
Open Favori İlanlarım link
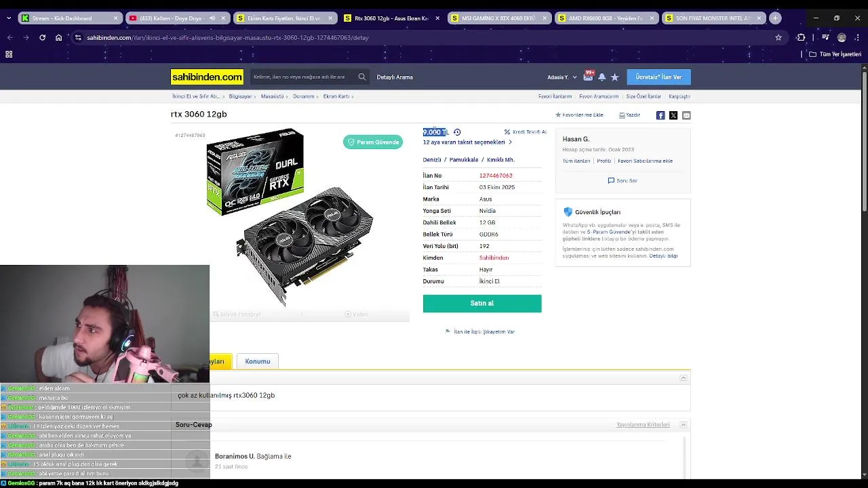coord(555,96)
